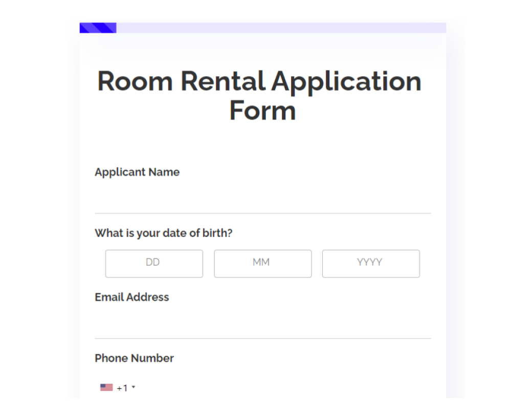This screenshot has height=417, width=532.
Task: Click the Applicant Name label
Action: pyautogui.click(x=137, y=172)
